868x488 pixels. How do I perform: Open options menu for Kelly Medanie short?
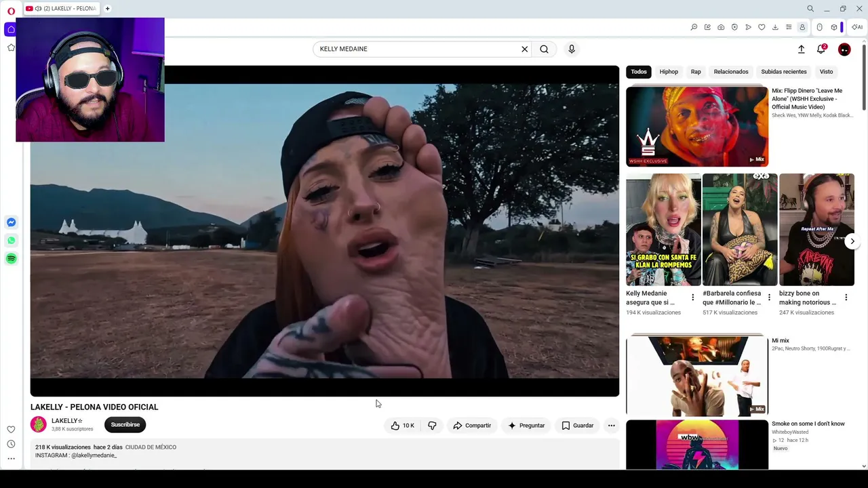click(x=692, y=298)
